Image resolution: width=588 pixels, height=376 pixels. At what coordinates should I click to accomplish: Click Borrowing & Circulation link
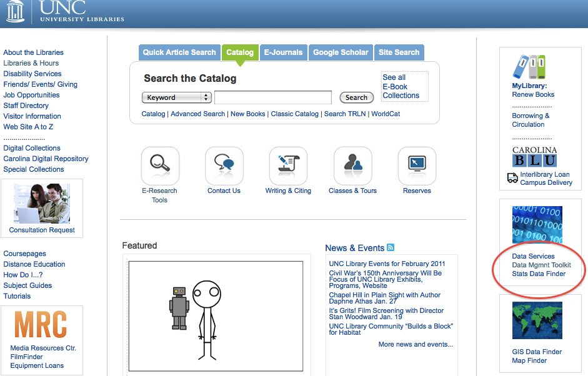point(531,120)
